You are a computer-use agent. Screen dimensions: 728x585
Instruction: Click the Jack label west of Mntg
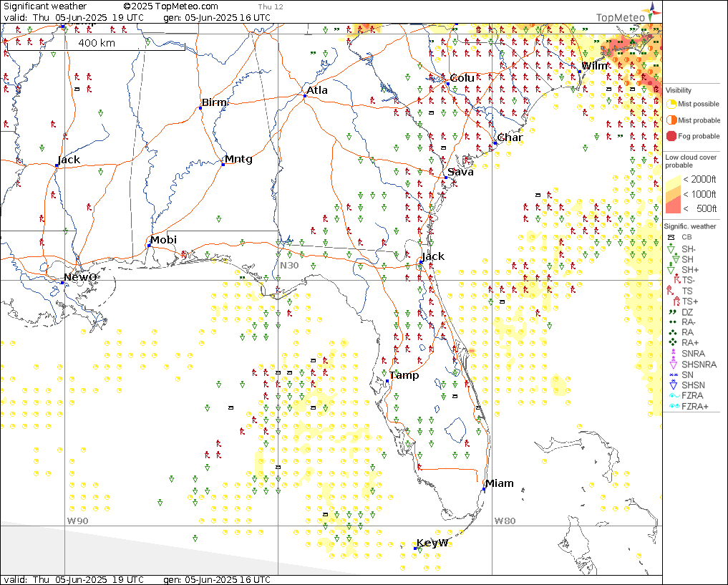69,160
